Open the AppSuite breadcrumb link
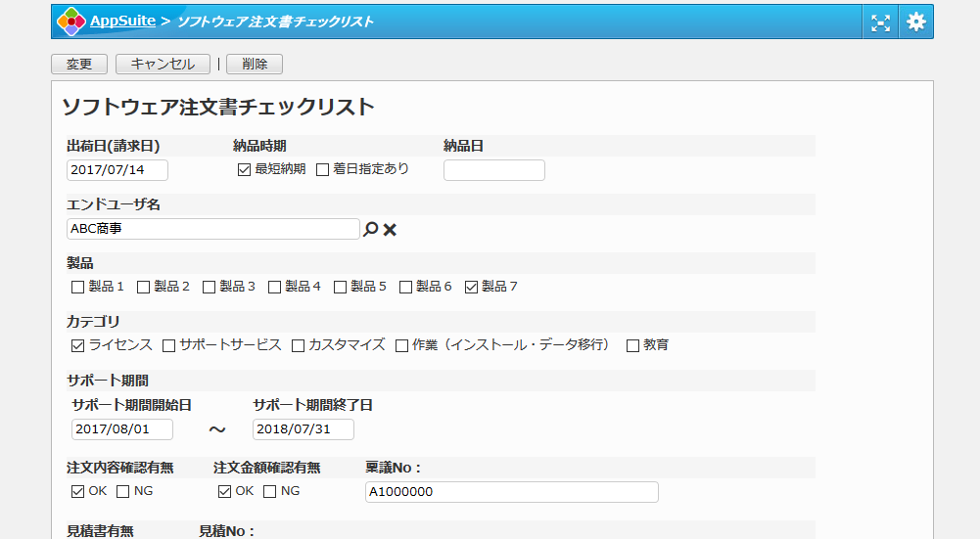Image resolution: width=980 pixels, height=539 pixels. pos(122,21)
